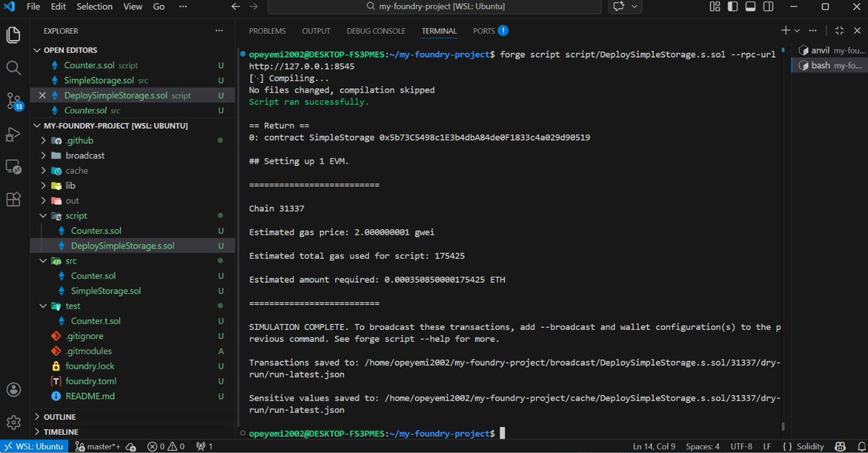868x453 pixels.
Task: Open the Go menu
Action: click(159, 7)
